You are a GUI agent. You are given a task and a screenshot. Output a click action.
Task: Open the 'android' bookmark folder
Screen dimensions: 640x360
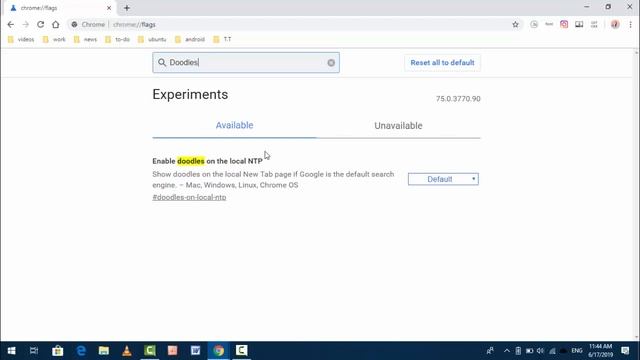click(x=190, y=40)
